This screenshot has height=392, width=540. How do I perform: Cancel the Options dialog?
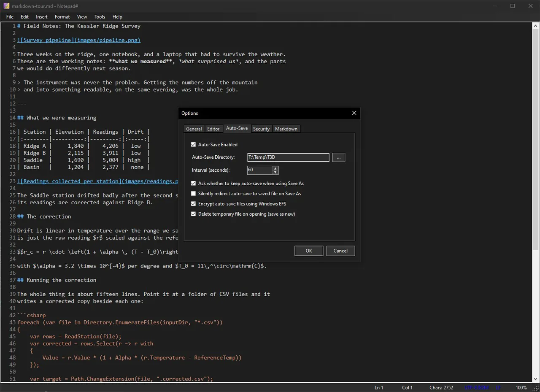pos(340,251)
